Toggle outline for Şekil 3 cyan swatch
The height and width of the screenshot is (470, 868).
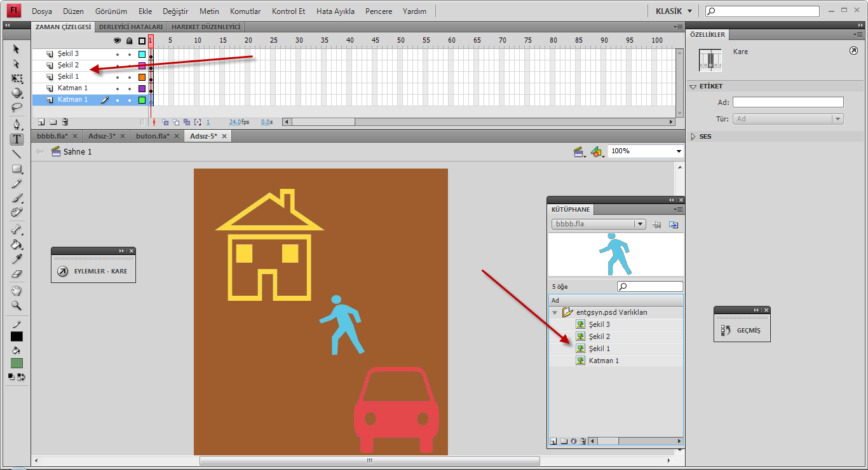click(142, 54)
